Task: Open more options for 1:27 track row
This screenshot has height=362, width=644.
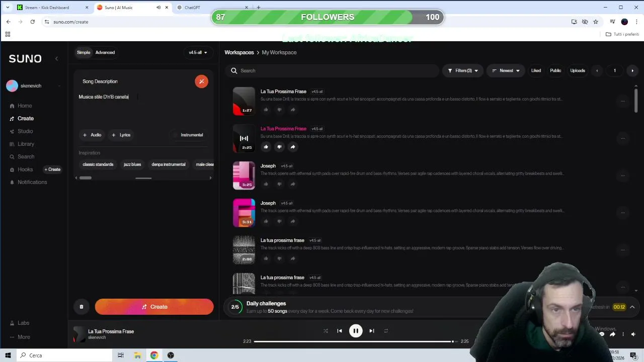Action: pyautogui.click(x=622, y=101)
